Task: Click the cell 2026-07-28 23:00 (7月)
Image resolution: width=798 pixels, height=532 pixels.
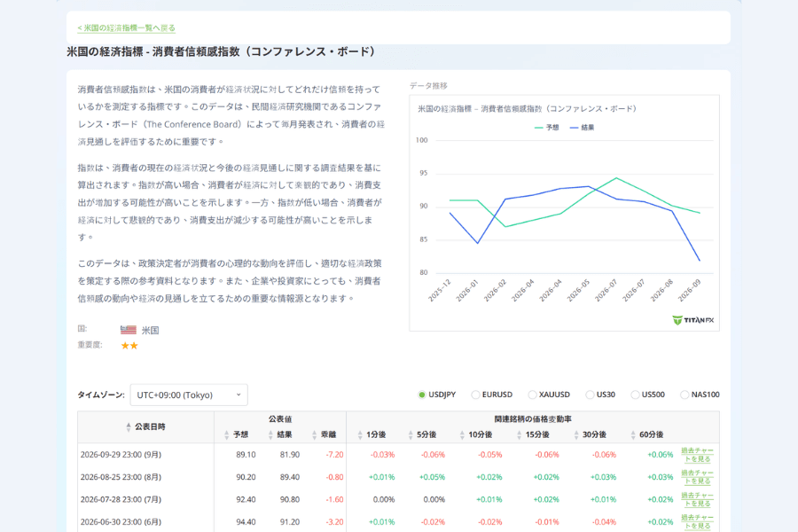Action: tap(121, 499)
